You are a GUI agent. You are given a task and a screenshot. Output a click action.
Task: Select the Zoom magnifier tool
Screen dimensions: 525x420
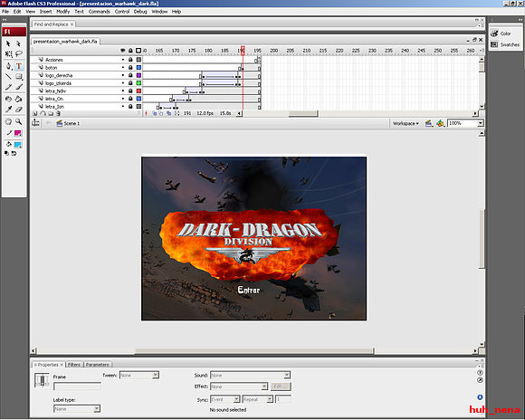(x=19, y=121)
